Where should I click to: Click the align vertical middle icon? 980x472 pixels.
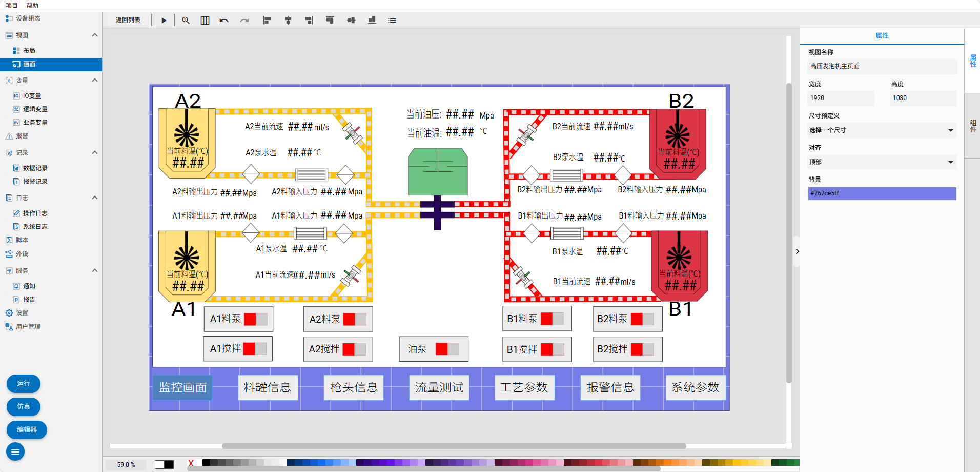pos(351,21)
